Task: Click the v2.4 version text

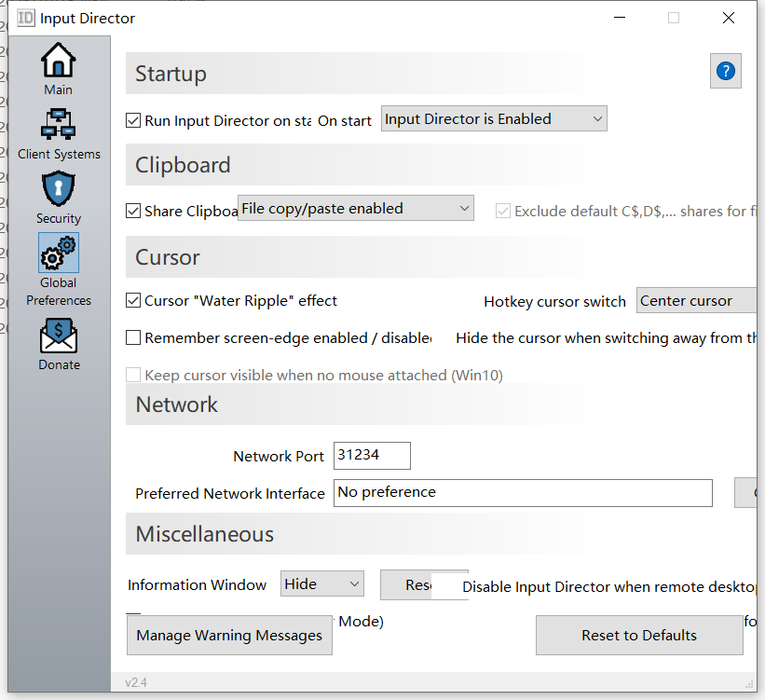Action: [136, 682]
